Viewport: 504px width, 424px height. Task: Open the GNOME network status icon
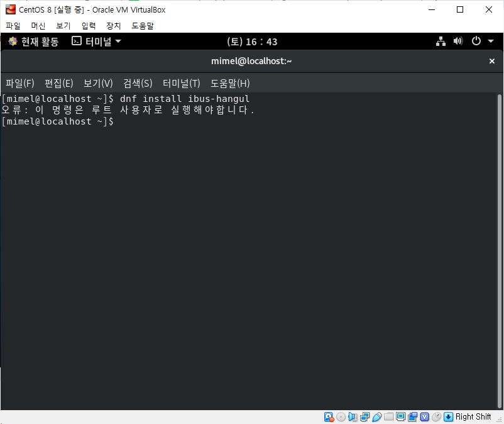click(x=441, y=41)
